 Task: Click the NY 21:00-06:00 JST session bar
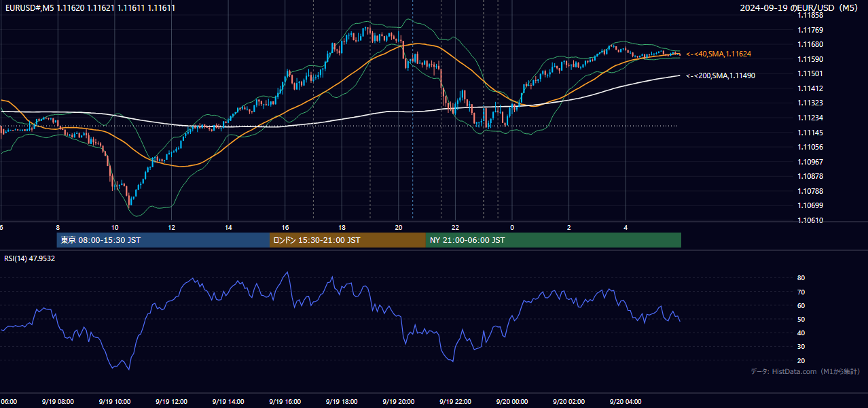[x=554, y=240]
